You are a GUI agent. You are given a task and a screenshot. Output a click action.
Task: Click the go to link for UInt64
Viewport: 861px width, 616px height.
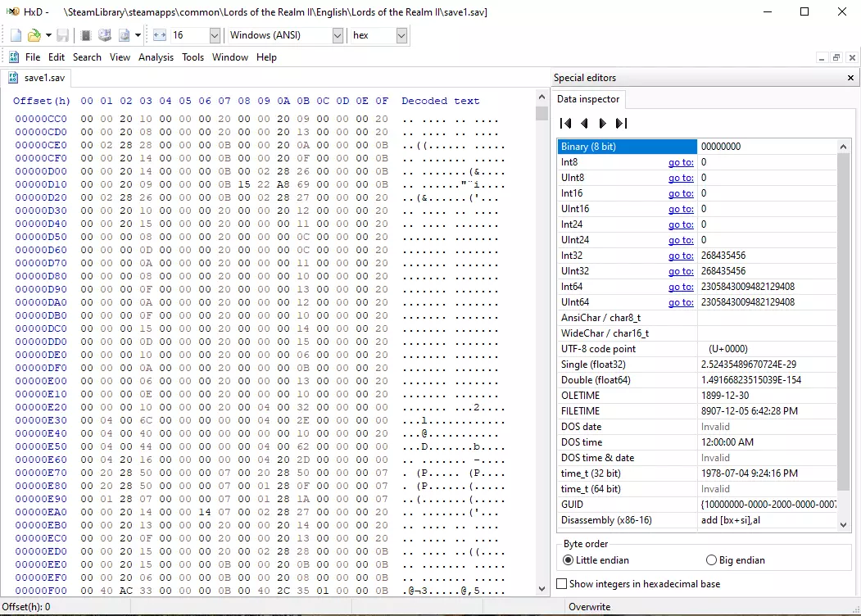[x=680, y=302]
